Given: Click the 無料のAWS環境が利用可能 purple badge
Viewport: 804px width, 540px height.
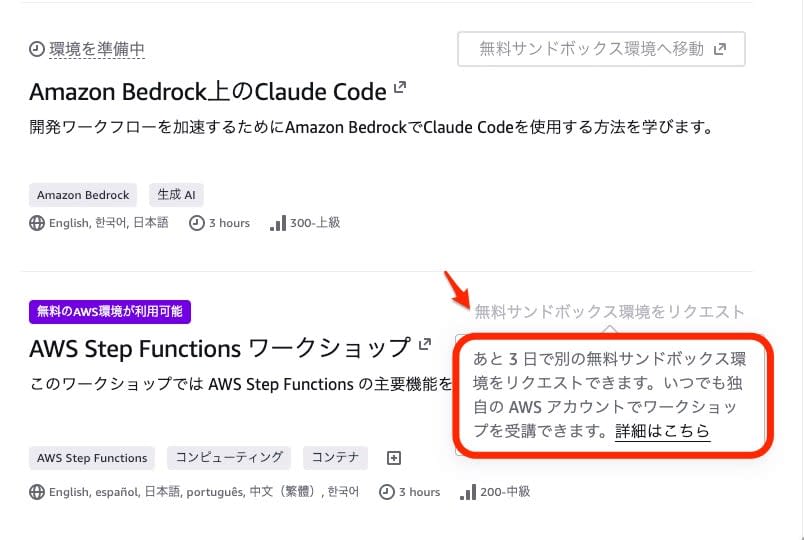Looking at the screenshot, I should coord(110,312).
